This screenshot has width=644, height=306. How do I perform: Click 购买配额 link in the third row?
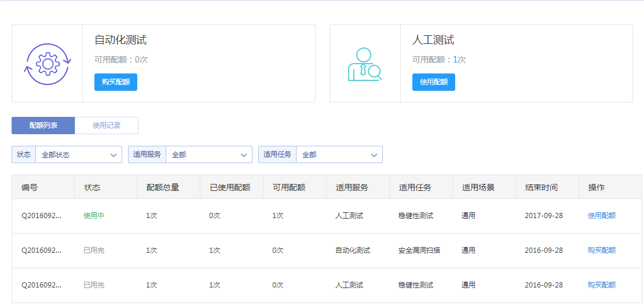(x=602, y=285)
